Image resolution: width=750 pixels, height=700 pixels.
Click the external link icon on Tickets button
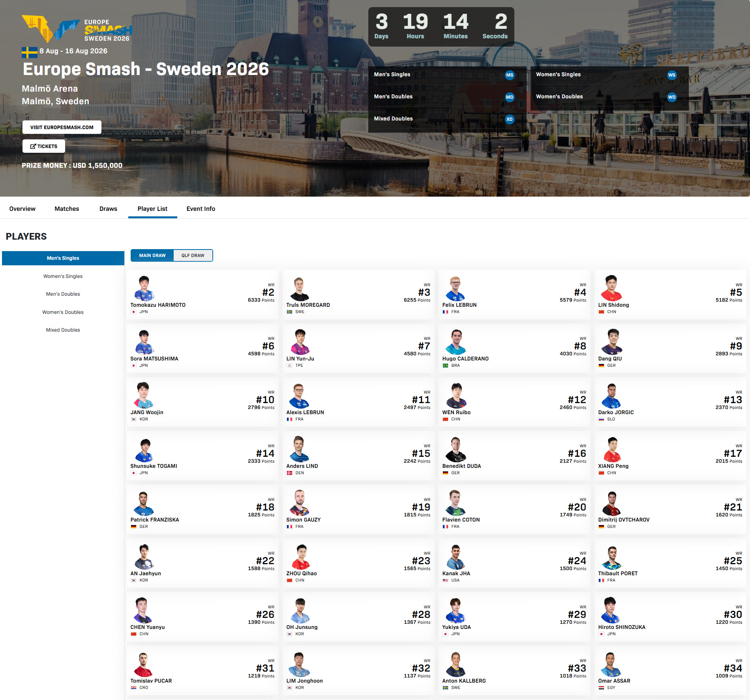point(33,146)
